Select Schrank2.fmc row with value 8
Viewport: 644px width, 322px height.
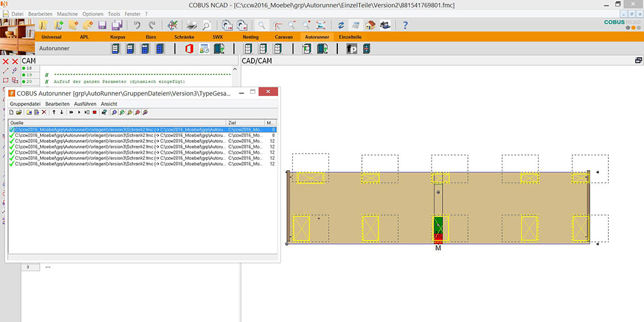coord(142,135)
